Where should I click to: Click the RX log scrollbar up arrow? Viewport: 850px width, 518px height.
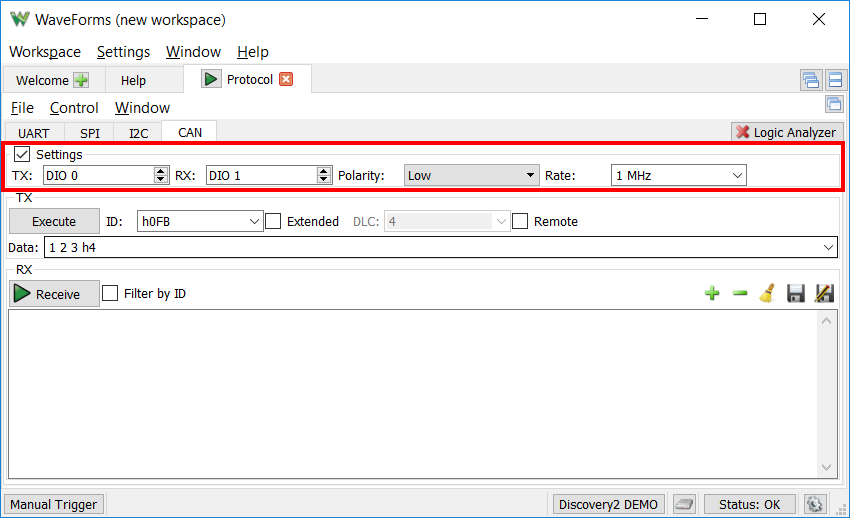pos(826,321)
